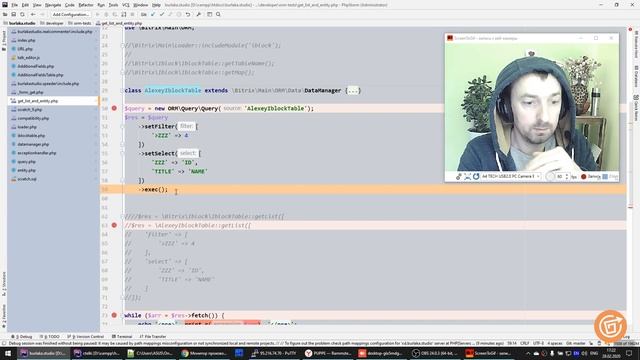The image size is (640, 360).
Task: Switch to the OBS taskbar window
Action: tap(436, 353)
